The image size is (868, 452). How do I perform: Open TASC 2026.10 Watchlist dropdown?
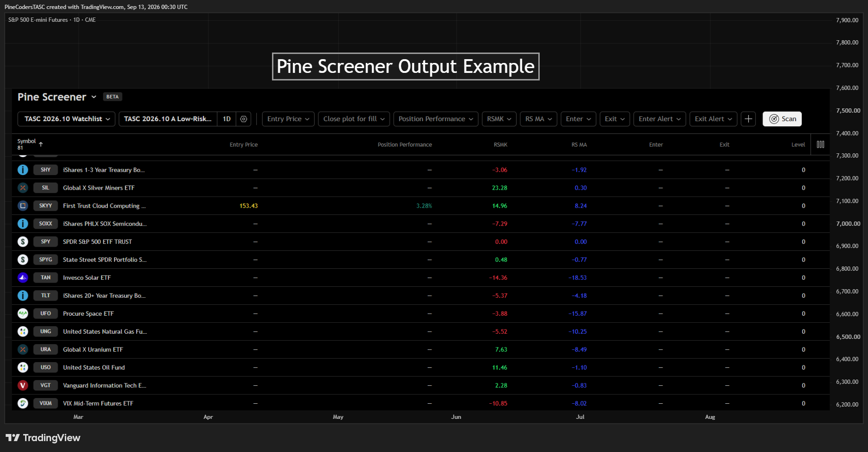click(67, 119)
